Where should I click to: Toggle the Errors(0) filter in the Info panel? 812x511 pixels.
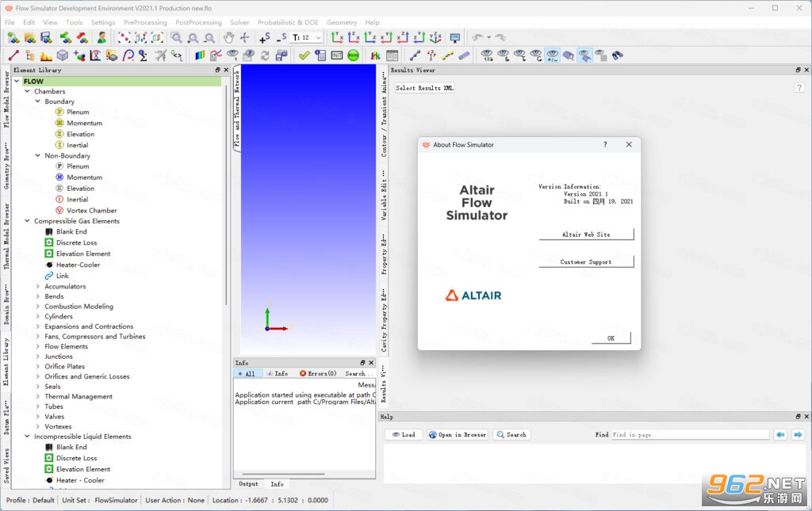pos(318,373)
